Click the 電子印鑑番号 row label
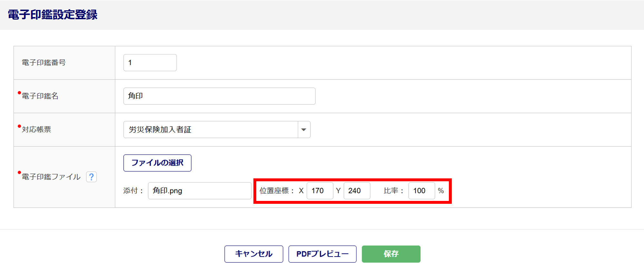Image resolution: width=644 pixels, height=274 pixels. click(44, 63)
